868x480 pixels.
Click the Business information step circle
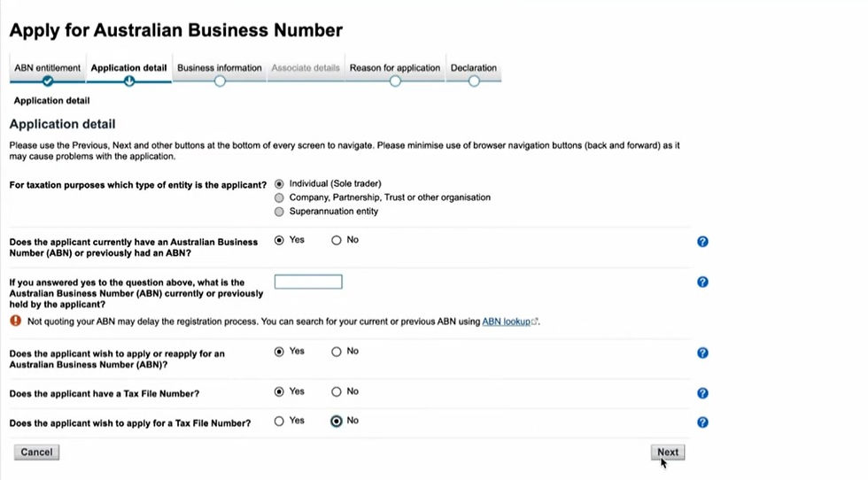coord(220,81)
